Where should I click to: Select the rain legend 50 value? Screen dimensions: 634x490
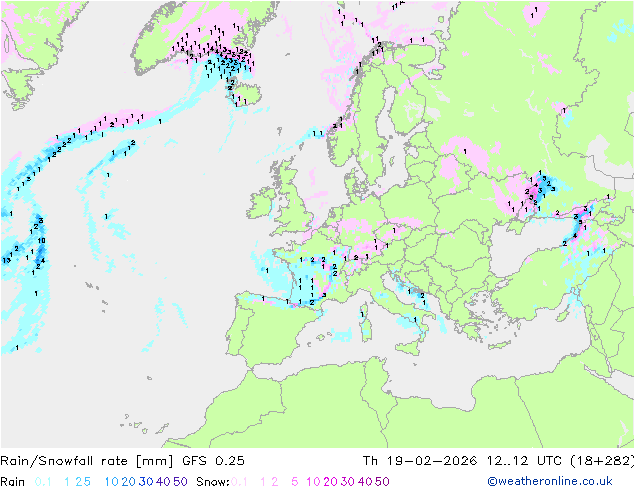(x=180, y=482)
